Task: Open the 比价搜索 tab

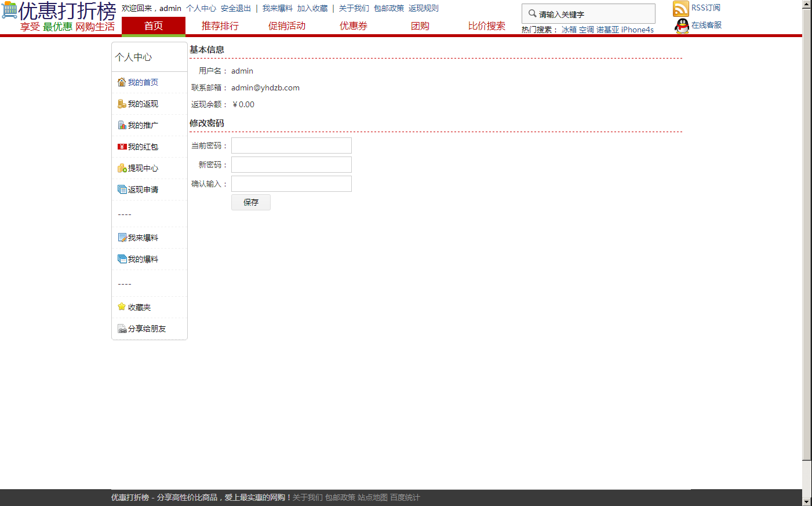Action: coord(487,26)
